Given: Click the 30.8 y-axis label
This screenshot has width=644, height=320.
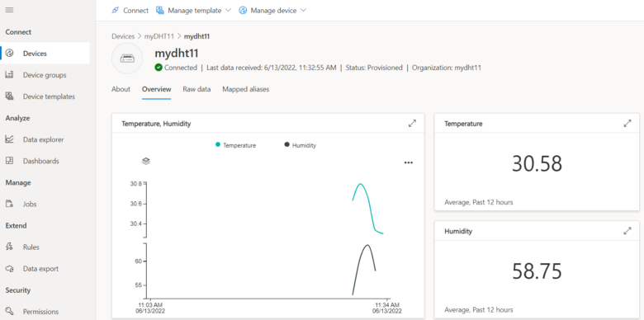Looking at the screenshot, I should tap(136, 184).
